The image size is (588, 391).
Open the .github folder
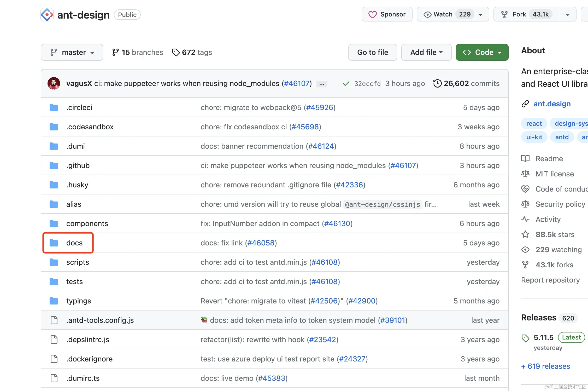[78, 165]
